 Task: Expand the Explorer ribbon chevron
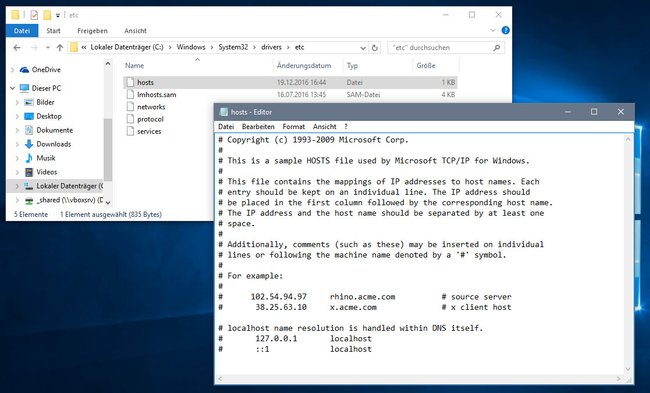(x=492, y=30)
